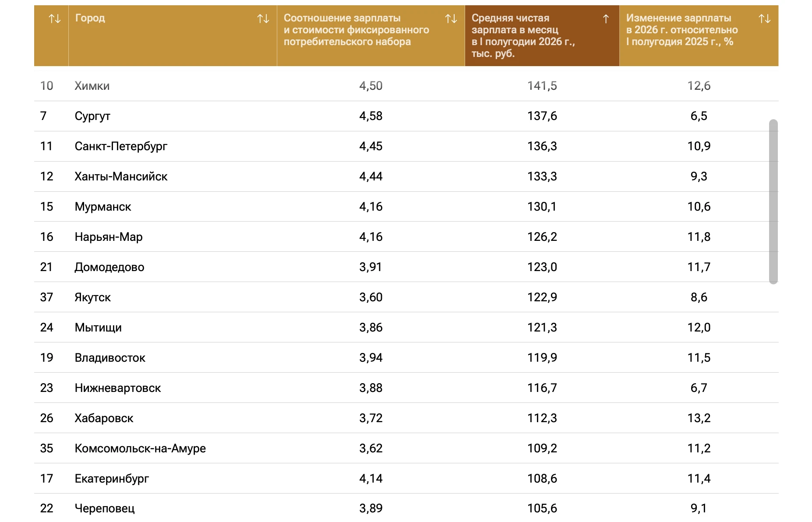This screenshot has height=522, width=812.
Task: Toggle sort arrow on Средняя чистая зарплата
Action: (606, 18)
